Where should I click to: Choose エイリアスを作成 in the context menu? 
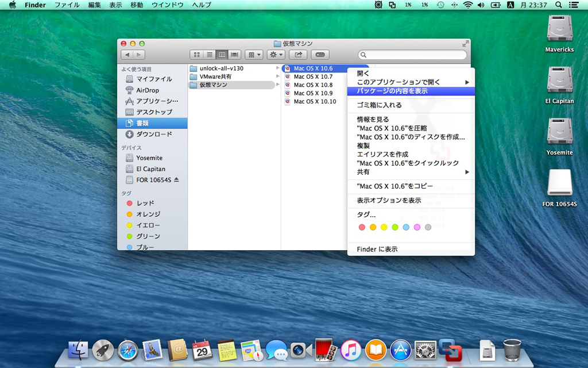pyautogui.click(x=411, y=154)
